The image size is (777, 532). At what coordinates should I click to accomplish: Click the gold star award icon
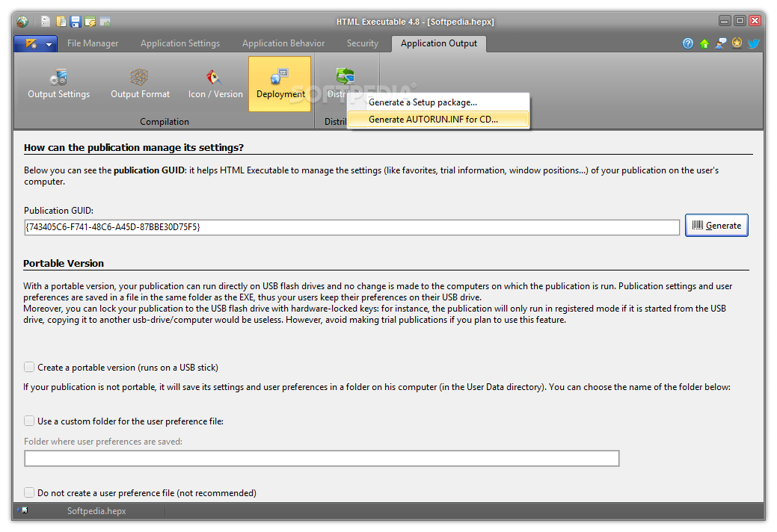[x=737, y=43]
